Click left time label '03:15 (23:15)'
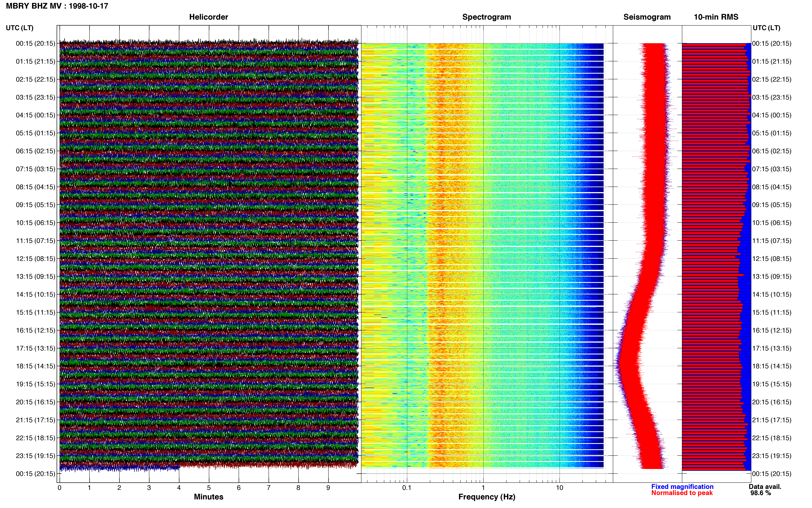The height and width of the screenshot is (508, 812). point(36,97)
